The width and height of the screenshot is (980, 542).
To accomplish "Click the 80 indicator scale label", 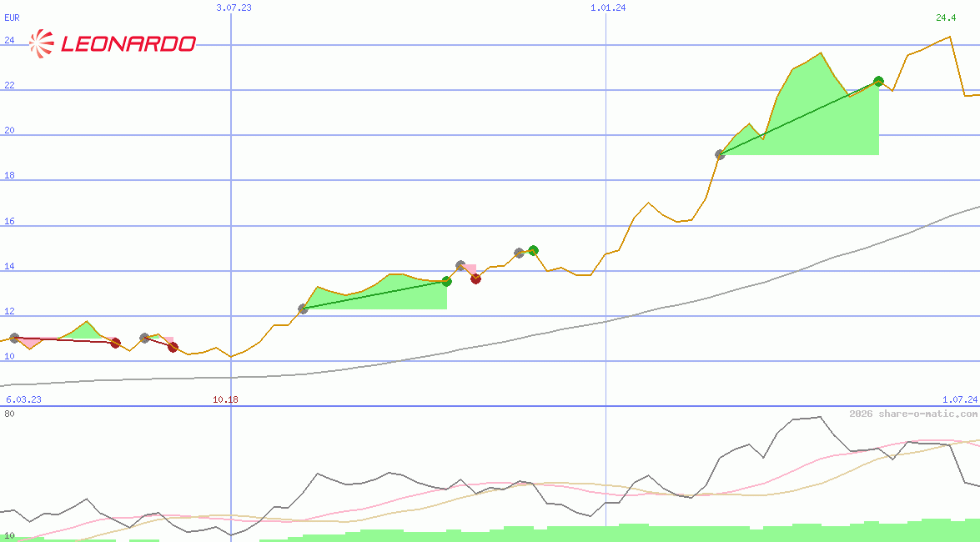I will coord(9,414).
